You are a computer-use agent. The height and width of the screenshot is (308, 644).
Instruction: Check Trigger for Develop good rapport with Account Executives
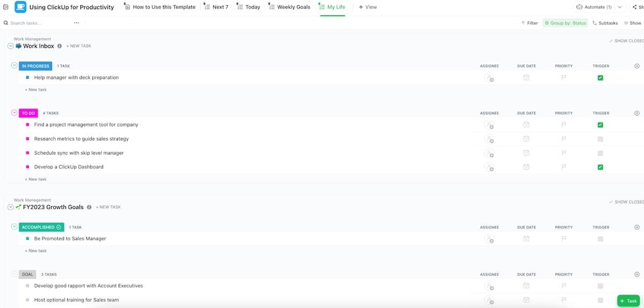601,286
